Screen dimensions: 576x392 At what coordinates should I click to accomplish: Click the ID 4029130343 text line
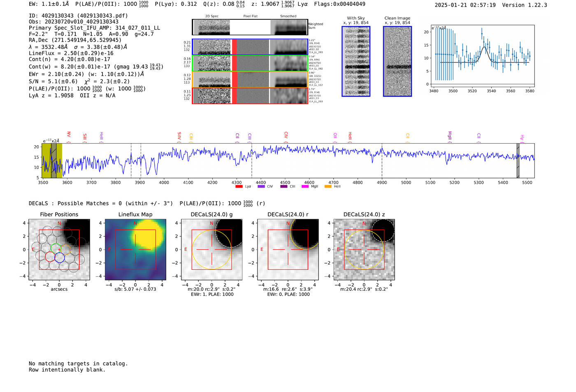click(78, 16)
